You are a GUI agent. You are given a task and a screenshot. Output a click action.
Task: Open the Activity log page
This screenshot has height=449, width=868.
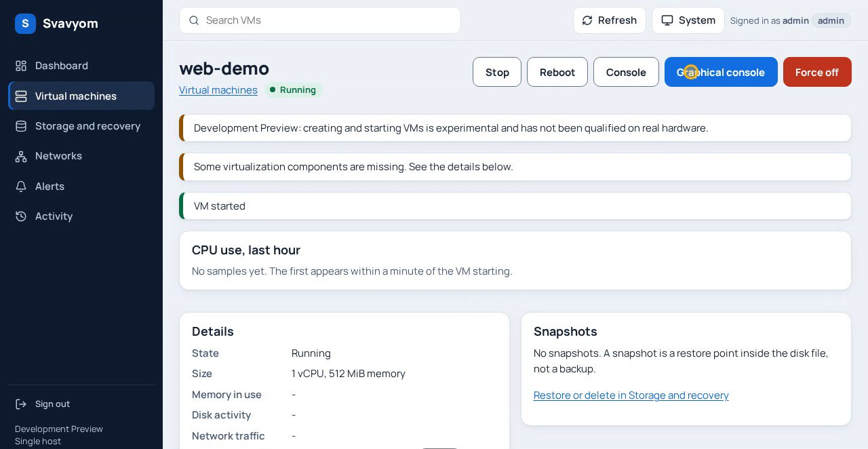81,216
